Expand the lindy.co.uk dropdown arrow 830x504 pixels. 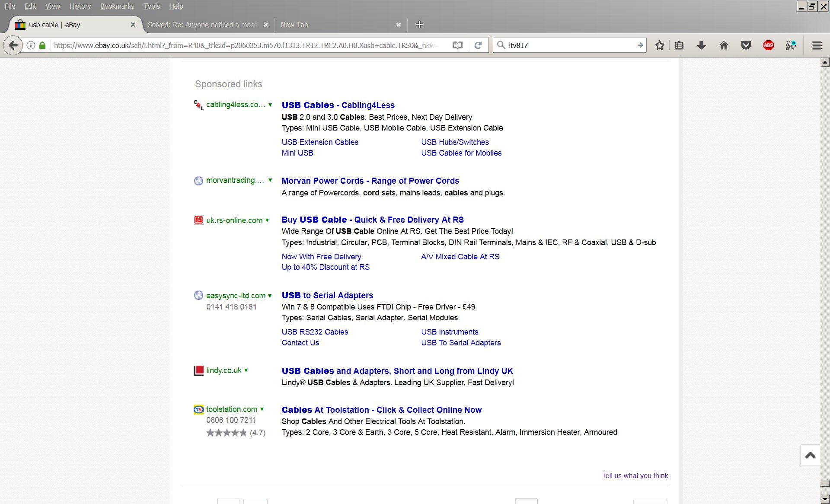pos(246,370)
